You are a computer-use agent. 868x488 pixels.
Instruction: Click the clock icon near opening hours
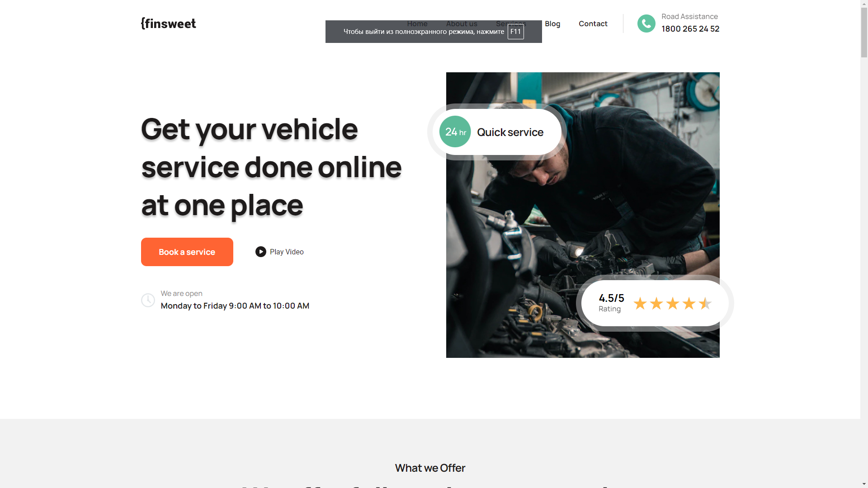pos(148,300)
